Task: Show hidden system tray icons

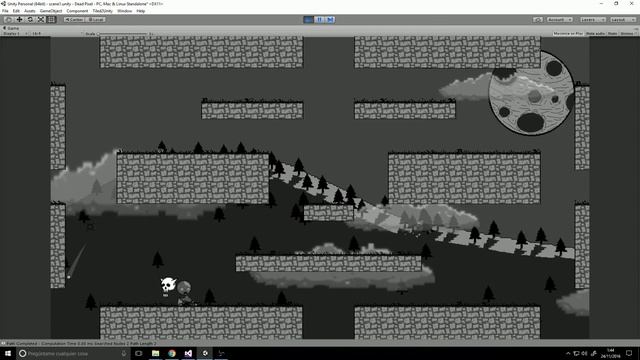Action: point(568,353)
